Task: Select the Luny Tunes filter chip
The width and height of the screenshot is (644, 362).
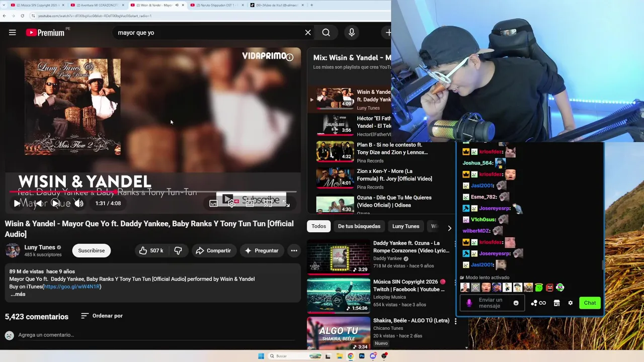Action: tap(406, 226)
